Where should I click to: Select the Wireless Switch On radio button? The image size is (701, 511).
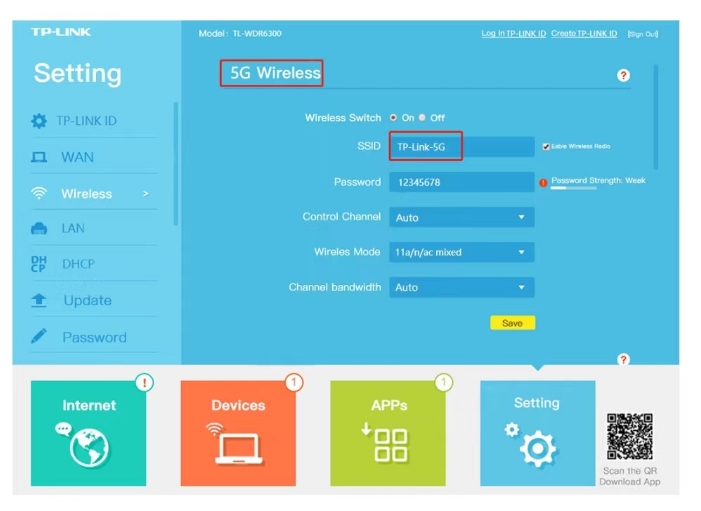click(393, 118)
